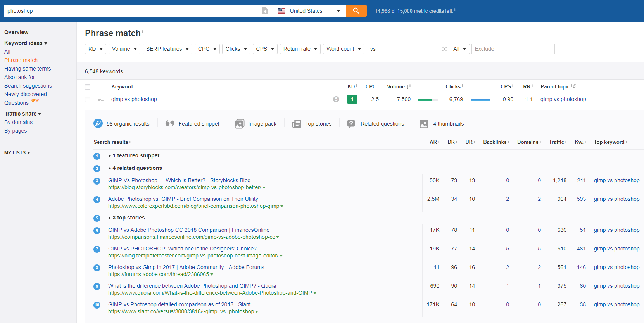
Task: Click the Top stories newspaper icon
Action: (297, 124)
